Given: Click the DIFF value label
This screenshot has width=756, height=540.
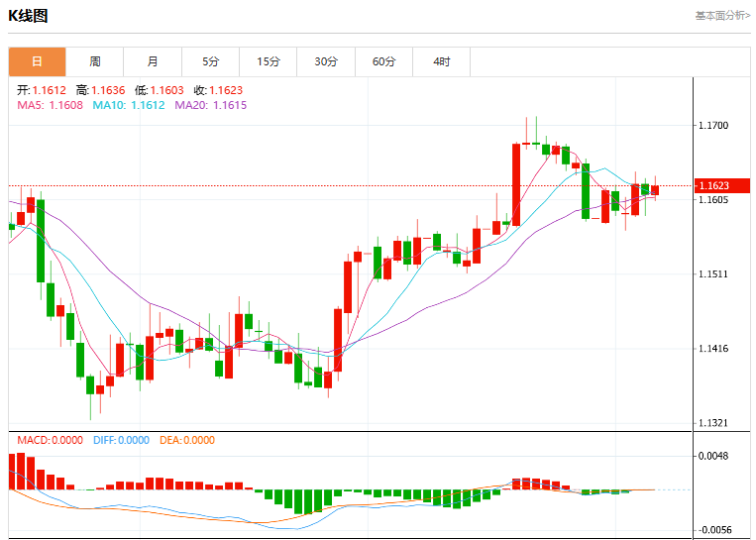Looking at the screenshot, I should (x=121, y=440).
